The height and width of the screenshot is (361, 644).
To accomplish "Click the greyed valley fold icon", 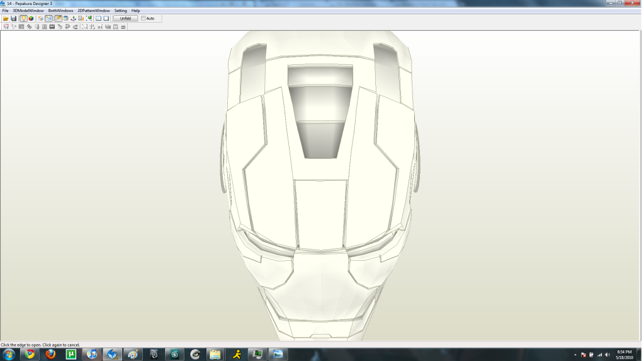I will pos(44,26).
